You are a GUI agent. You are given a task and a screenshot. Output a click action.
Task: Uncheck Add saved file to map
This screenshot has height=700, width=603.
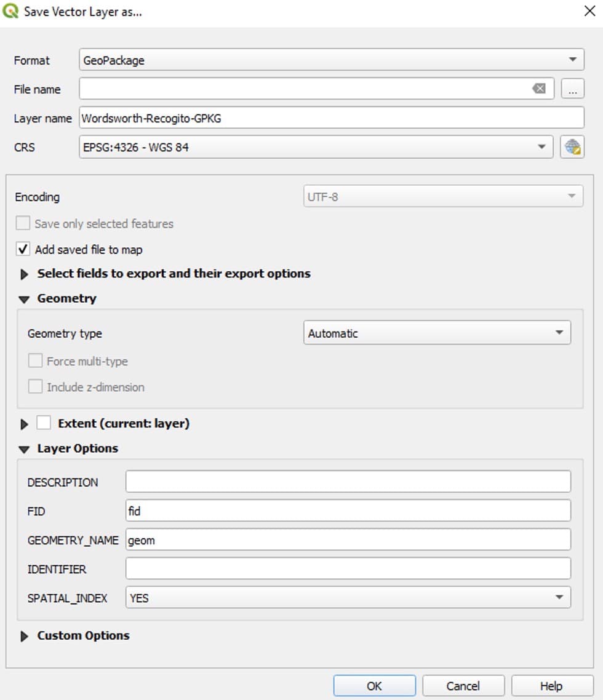click(x=23, y=249)
